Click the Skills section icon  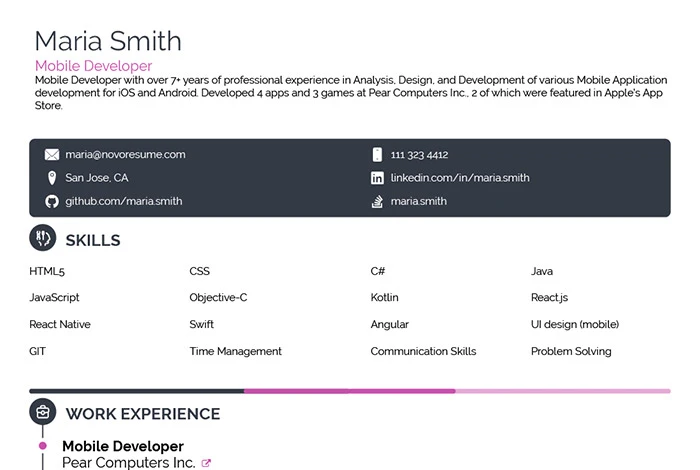(43, 239)
